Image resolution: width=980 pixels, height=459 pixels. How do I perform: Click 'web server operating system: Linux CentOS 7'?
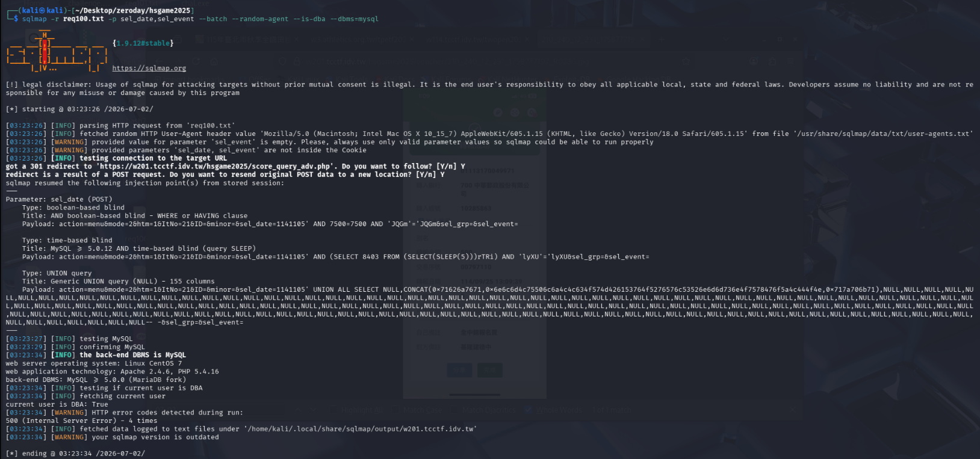tap(94, 363)
